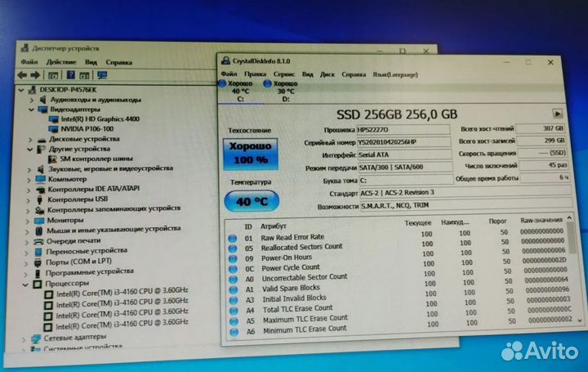Click the Raw-значения column header
Viewport: 588px width, 372px height.
[541, 221]
